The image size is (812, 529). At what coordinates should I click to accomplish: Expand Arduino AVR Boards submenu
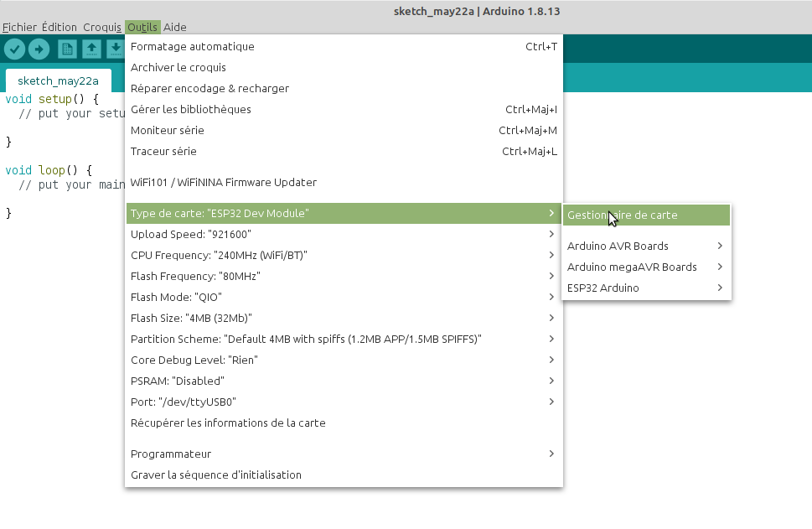(x=646, y=246)
